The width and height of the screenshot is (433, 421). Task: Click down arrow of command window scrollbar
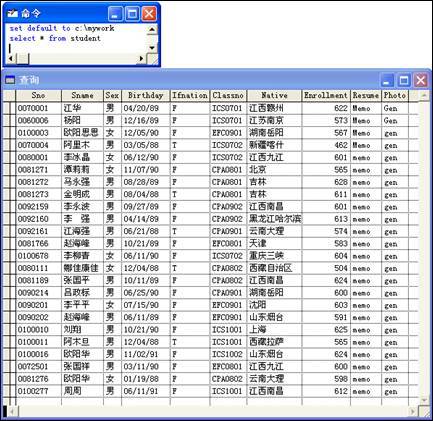click(152, 48)
